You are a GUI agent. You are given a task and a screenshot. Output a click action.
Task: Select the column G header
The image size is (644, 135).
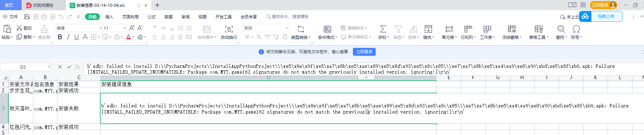498,78
